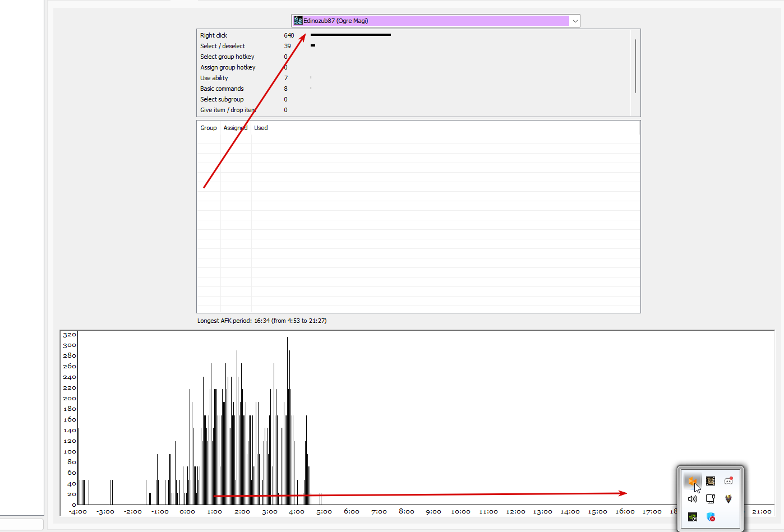Open the NVIDIA tray icon

click(x=693, y=517)
